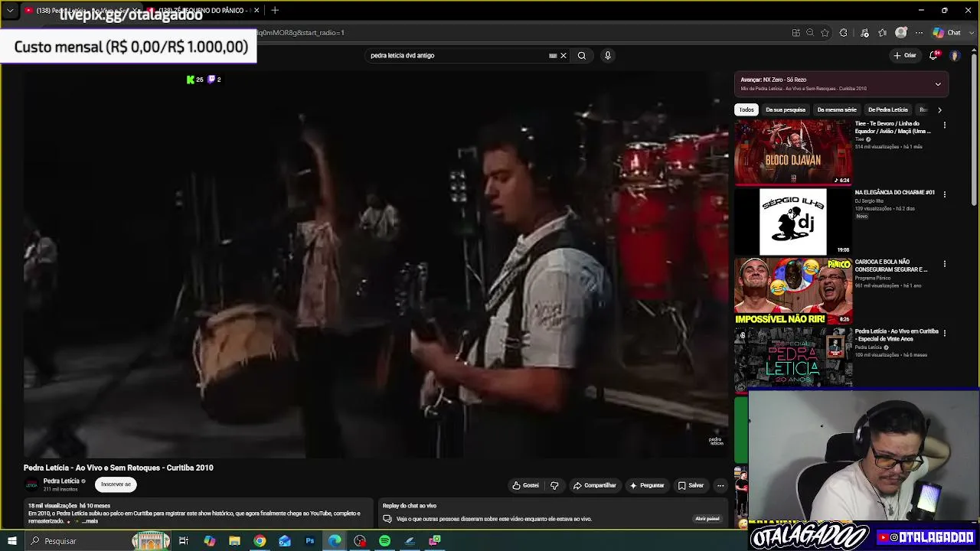Expand the description with ...mais
Viewport: 980px width, 551px height.
pos(90,521)
